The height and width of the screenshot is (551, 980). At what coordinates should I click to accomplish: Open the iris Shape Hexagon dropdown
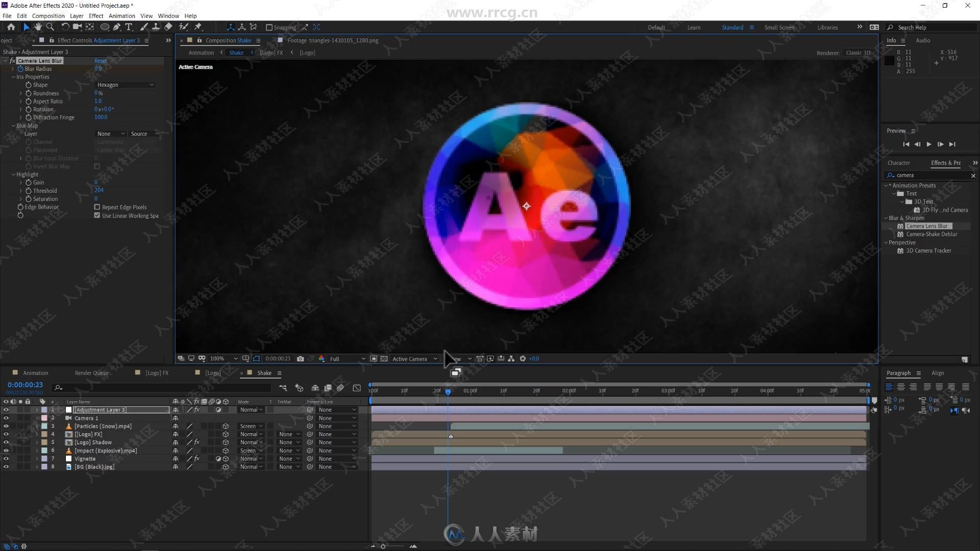click(125, 85)
